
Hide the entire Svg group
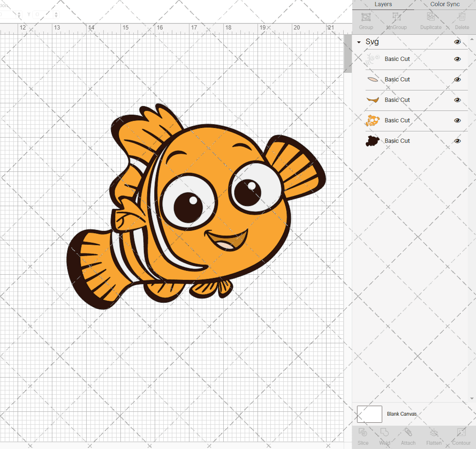coord(457,42)
